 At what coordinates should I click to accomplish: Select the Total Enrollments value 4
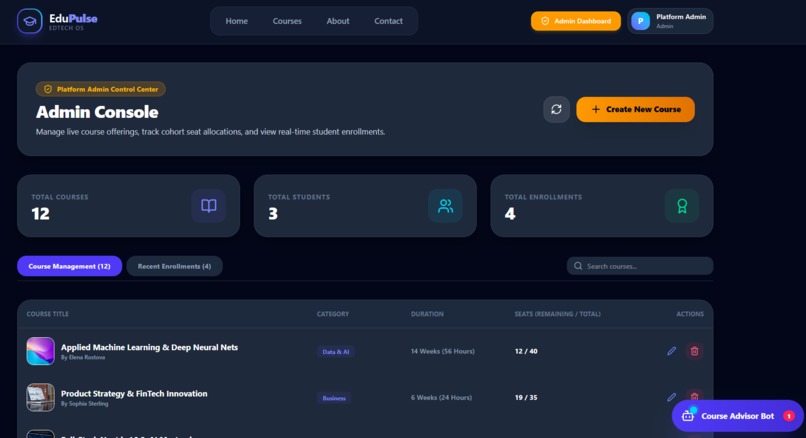coord(510,213)
